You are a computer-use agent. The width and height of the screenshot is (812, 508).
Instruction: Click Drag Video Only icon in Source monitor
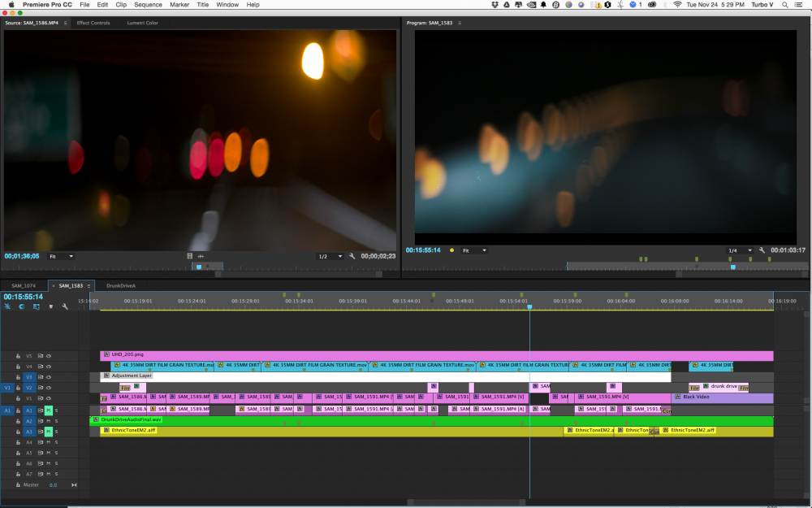point(189,256)
